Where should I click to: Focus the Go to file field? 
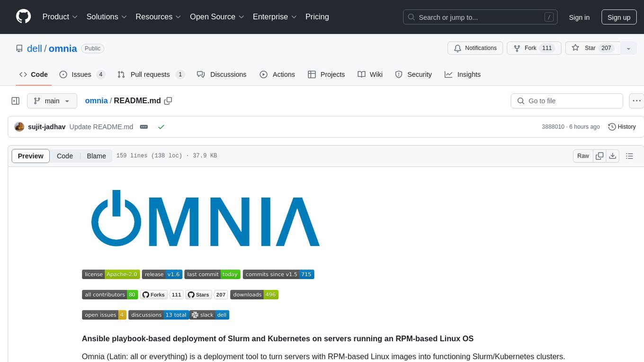[567, 101]
